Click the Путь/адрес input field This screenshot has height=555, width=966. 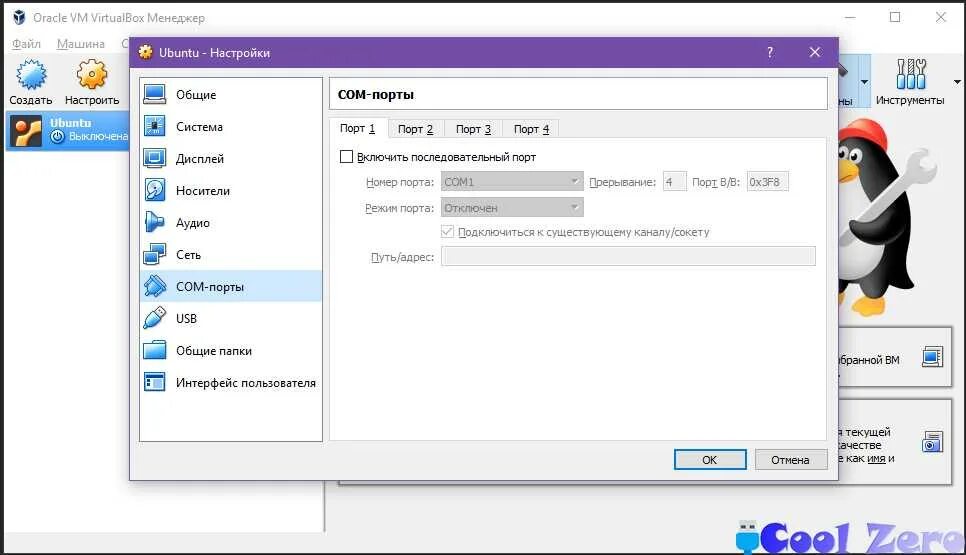[628, 256]
